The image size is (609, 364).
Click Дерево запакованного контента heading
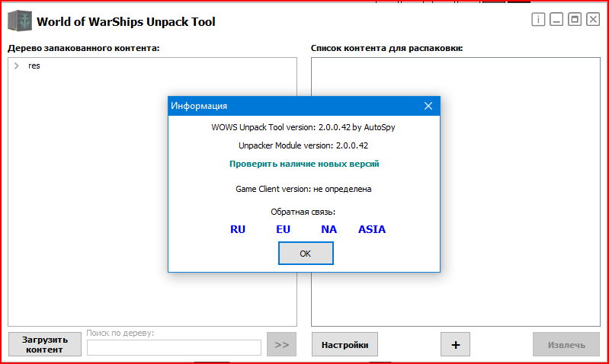(84, 48)
